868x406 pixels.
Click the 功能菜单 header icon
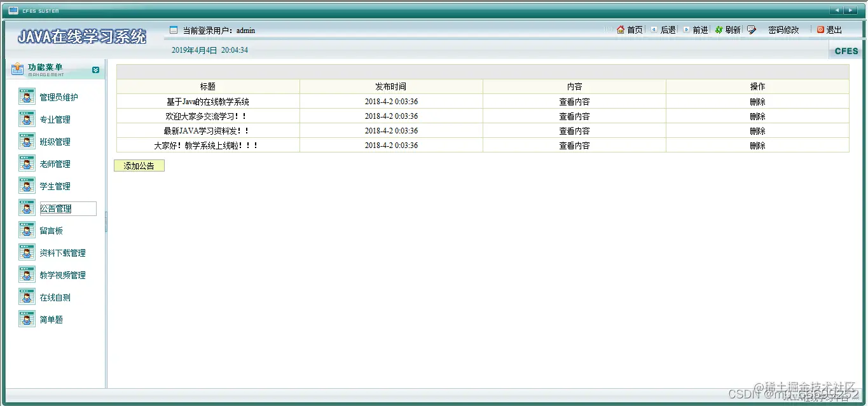click(17, 69)
